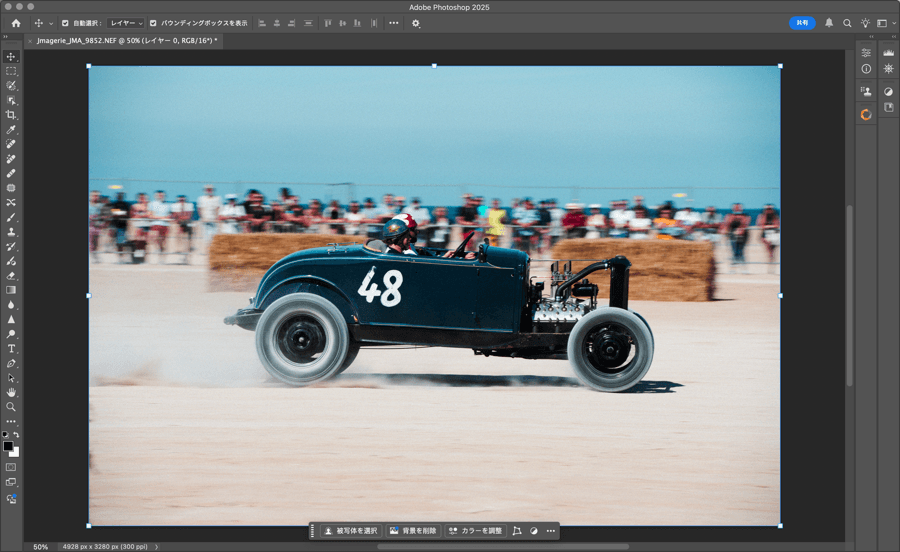The width and height of the screenshot is (900, 552).
Task: Select the Zoom tool in toolbar
Action: (x=11, y=407)
